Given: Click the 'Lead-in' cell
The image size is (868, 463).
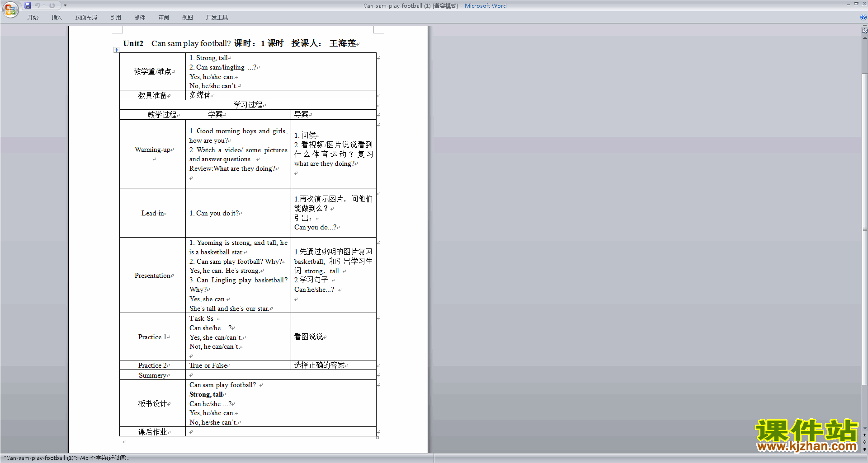Looking at the screenshot, I should pyautogui.click(x=153, y=213).
